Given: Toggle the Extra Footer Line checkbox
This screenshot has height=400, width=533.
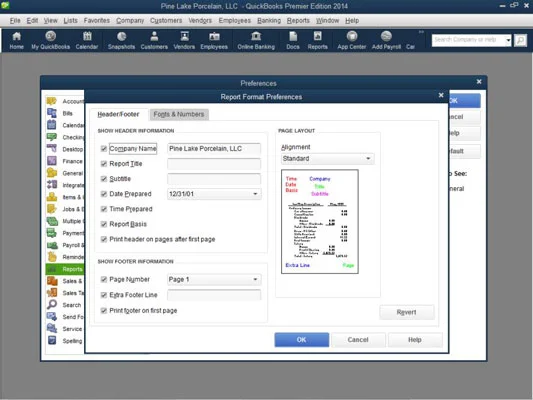Looking at the screenshot, I should coord(104,295).
